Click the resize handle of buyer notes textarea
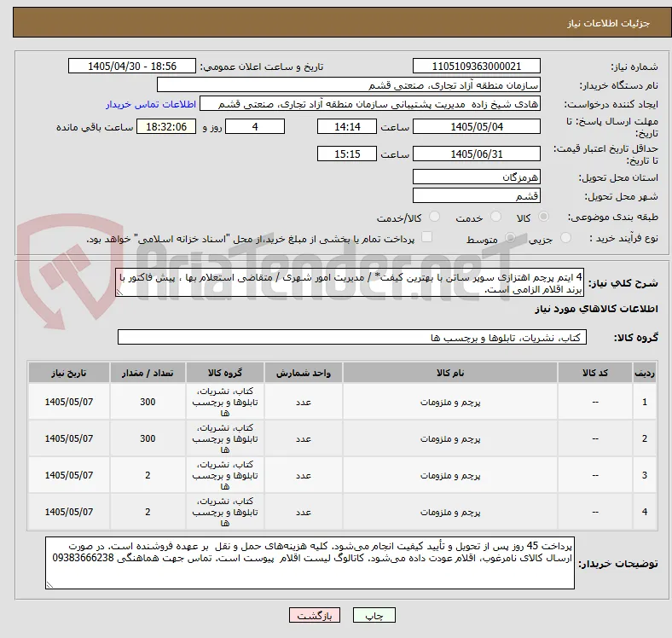672x638 pixels. coord(49,585)
